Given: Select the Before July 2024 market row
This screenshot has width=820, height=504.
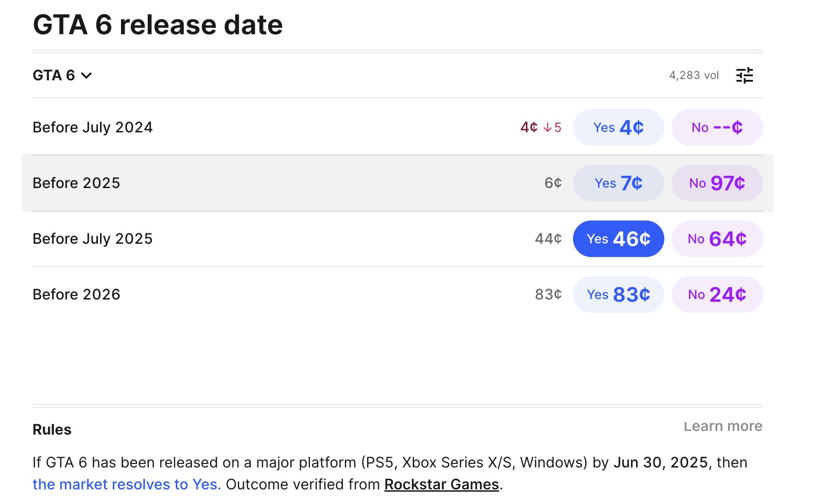Looking at the screenshot, I should coord(93,127).
